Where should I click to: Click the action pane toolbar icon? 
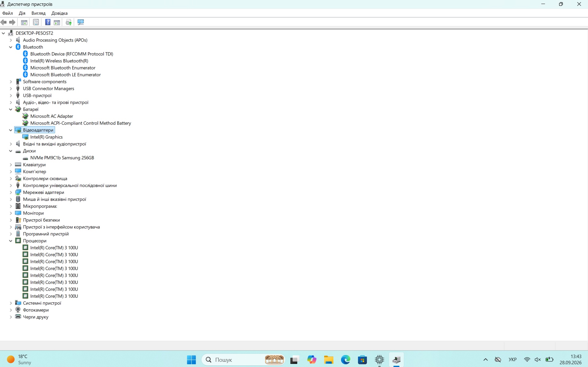click(x=57, y=22)
